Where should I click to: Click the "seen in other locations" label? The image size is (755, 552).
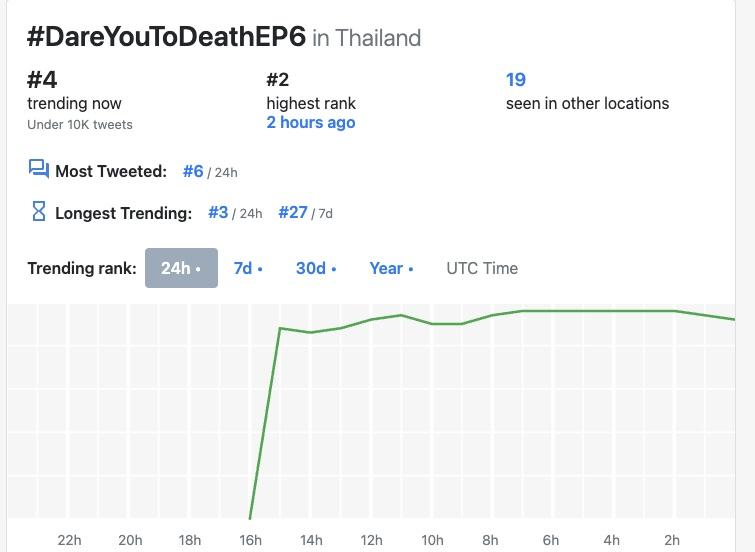click(x=587, y=103)
